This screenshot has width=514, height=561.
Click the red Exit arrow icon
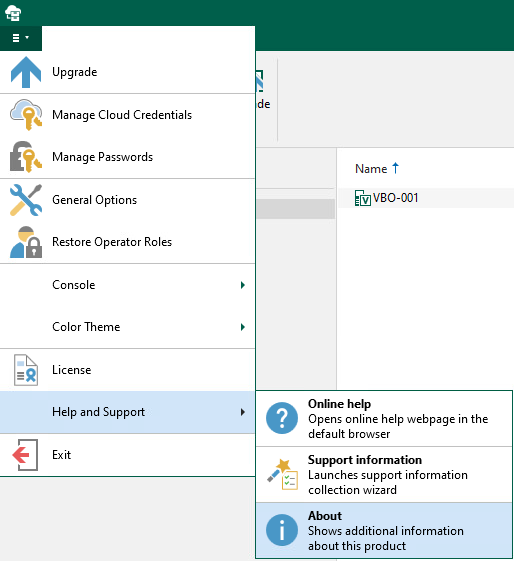(x=25, y=455)
